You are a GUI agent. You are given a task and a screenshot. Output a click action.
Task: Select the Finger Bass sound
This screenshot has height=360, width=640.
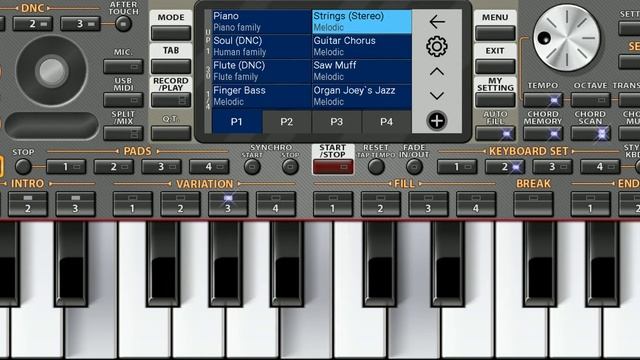[261, 96]
